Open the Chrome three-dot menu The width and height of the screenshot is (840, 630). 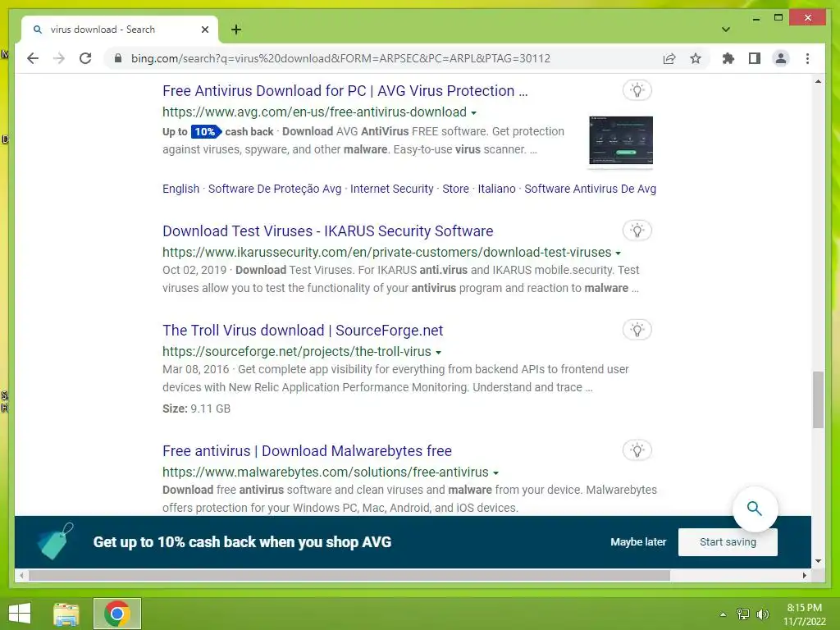point(807,58)
